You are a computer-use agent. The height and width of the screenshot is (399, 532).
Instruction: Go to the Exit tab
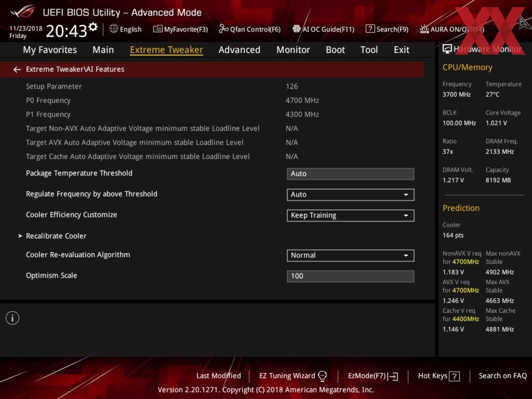(x=401, y=50)
